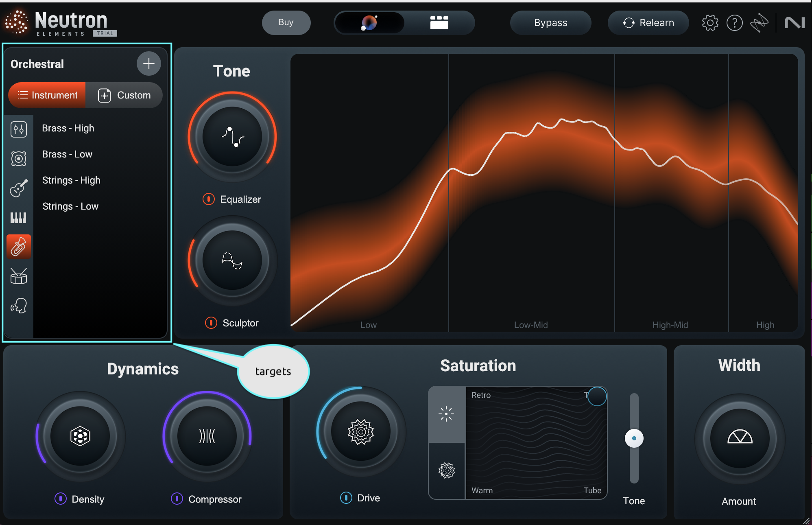Click the Low-Mid band label

531,325
